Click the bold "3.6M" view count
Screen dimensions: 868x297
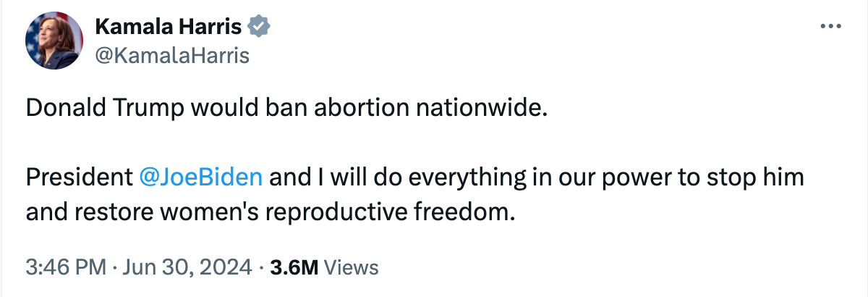294,267
